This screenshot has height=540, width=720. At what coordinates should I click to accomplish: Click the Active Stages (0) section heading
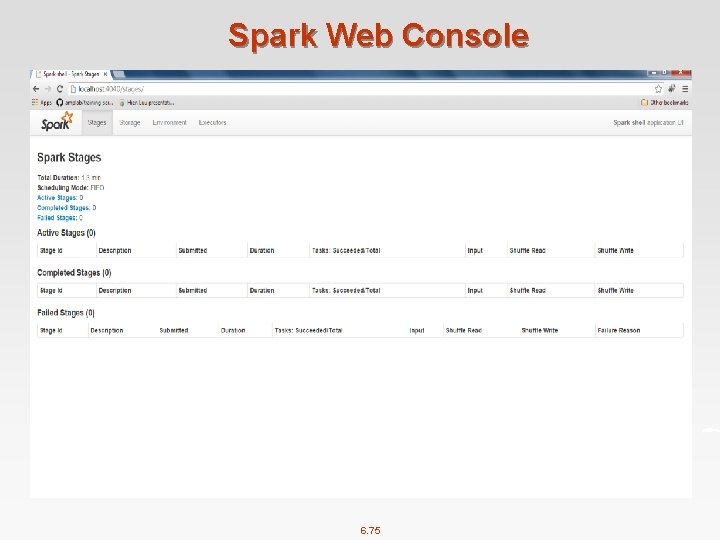tap(66, 233)
